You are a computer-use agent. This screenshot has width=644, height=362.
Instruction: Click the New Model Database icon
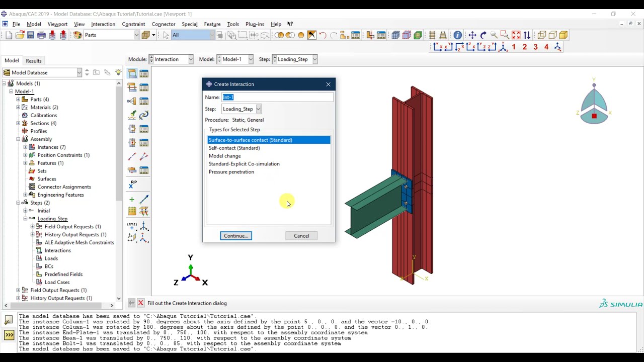pyautogui.click(x=9, y=35)
